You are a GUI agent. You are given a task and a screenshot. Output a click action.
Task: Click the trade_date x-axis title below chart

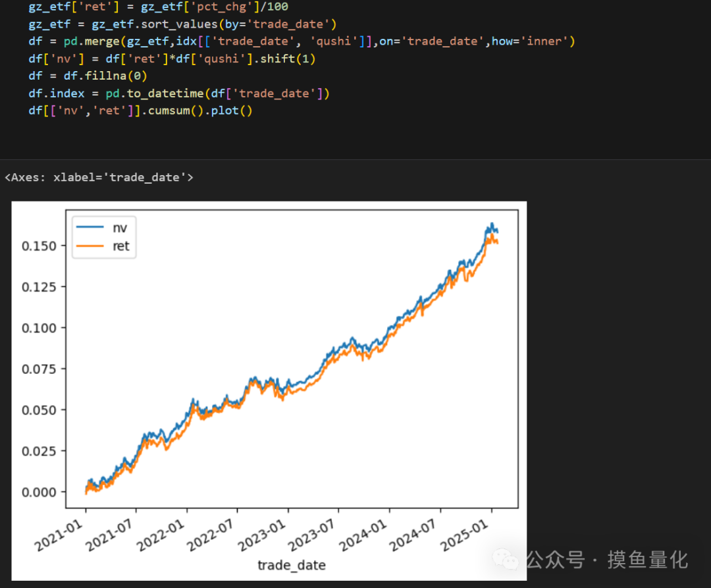291,565
